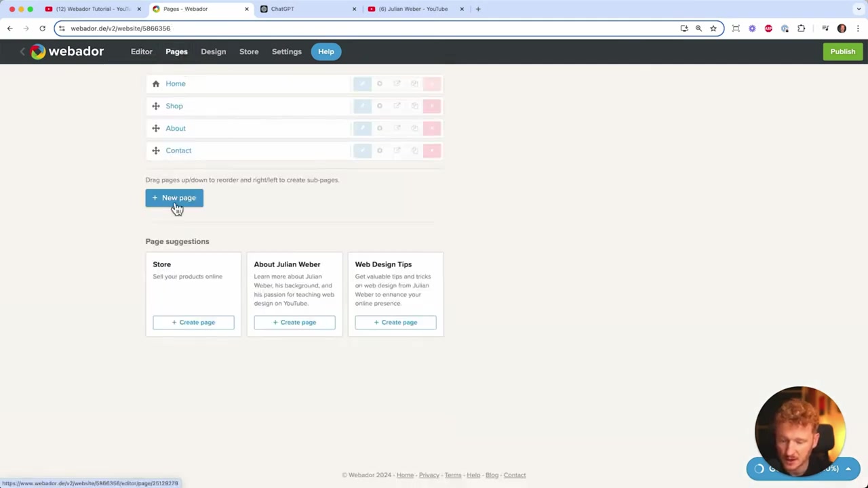Open settings gear for Home page
Screen dimensions: 868x488
pos(380,83)
